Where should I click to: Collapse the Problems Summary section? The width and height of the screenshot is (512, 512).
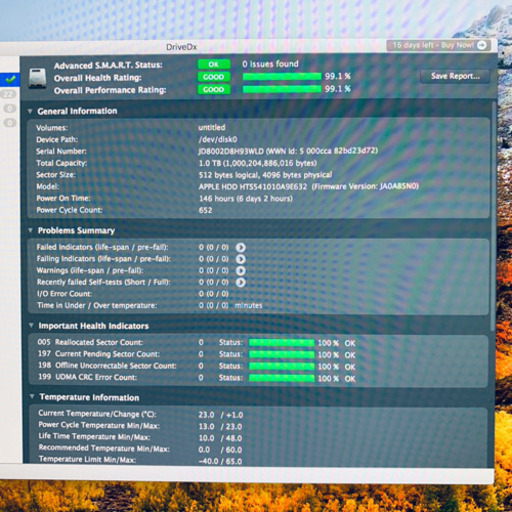coord(30,230)
